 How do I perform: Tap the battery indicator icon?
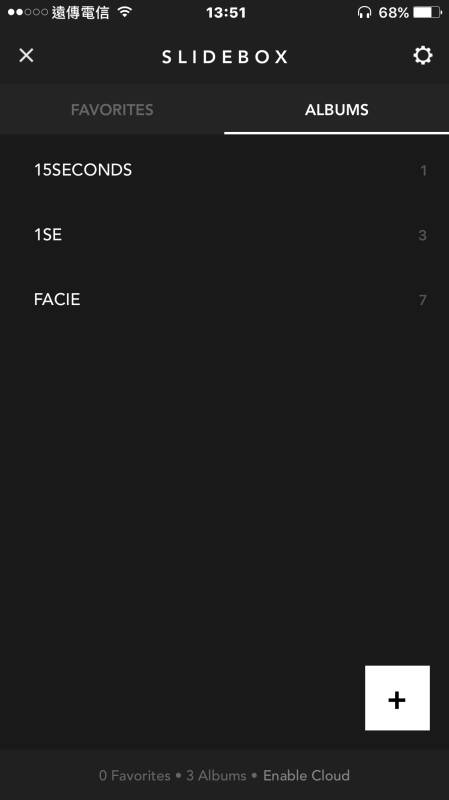(428, 12)
